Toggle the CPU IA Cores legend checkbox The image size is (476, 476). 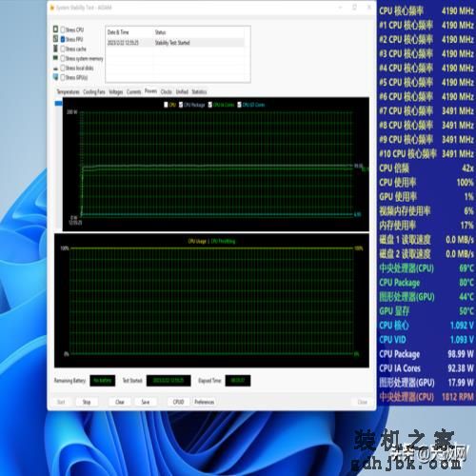click(x=210, y=105)
